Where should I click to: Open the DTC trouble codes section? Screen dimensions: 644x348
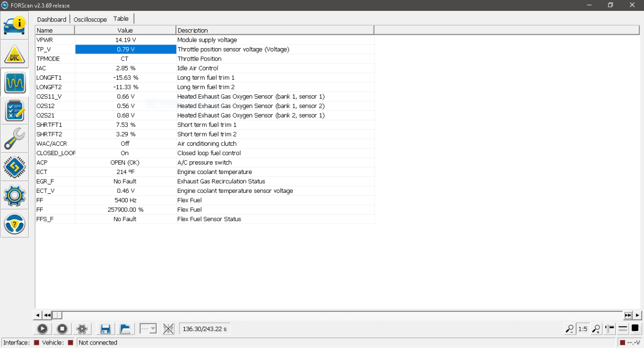coord(14,55)
